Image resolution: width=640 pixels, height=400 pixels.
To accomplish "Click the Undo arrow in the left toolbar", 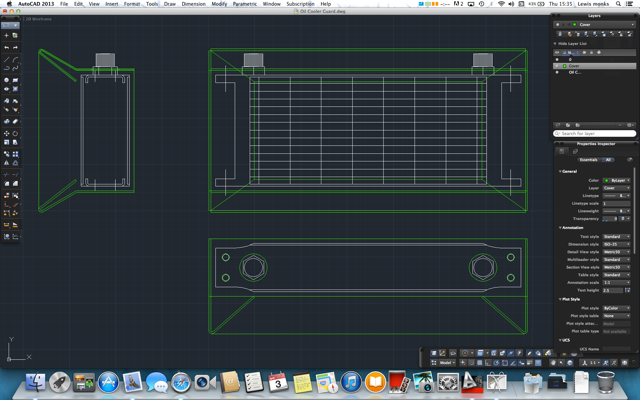I will tap(6, 47).
